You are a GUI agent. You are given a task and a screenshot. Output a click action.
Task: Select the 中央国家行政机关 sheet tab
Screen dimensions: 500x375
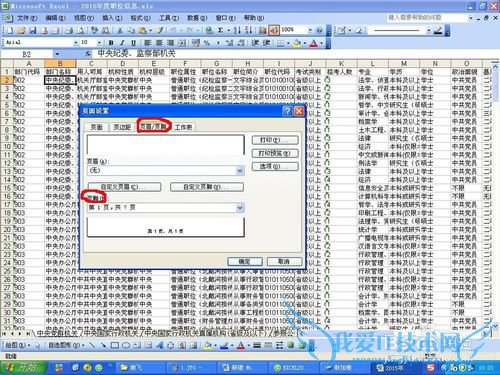pyautogui.click(x=110, y=333)
